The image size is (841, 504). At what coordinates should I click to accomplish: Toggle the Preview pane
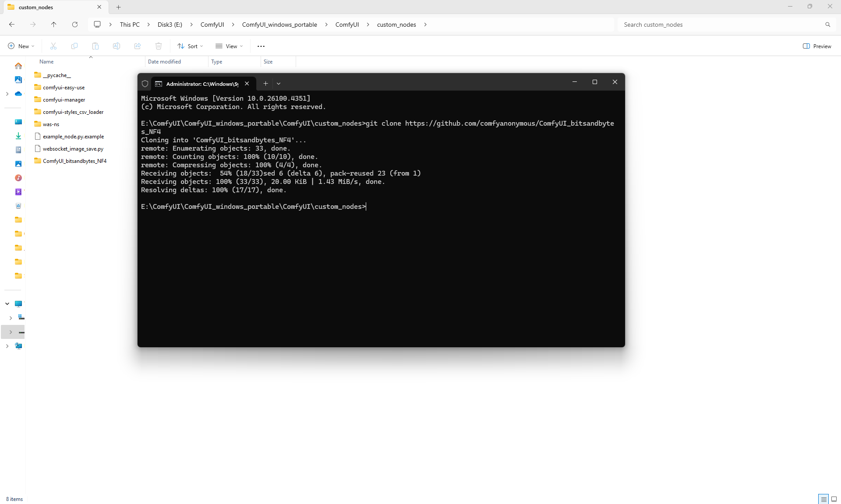[817, 46]
